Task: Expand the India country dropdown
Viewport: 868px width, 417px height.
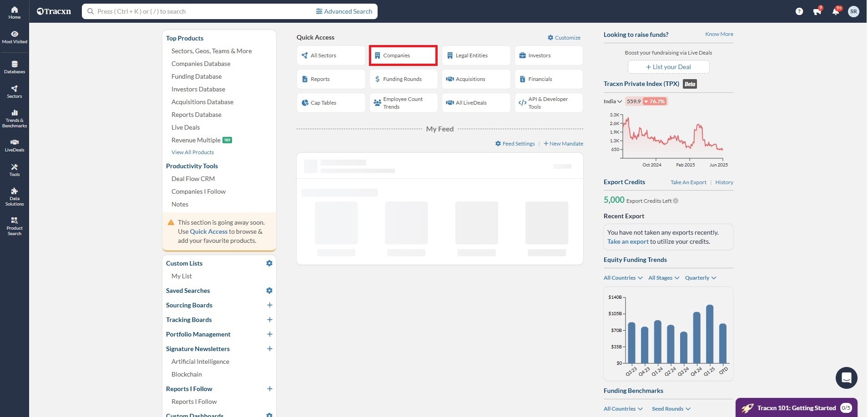Action: coord(612,101)
